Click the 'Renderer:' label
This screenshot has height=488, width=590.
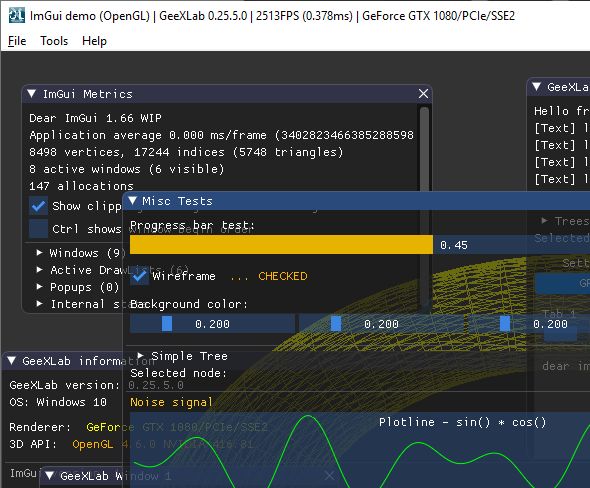(x=40, y=427)
